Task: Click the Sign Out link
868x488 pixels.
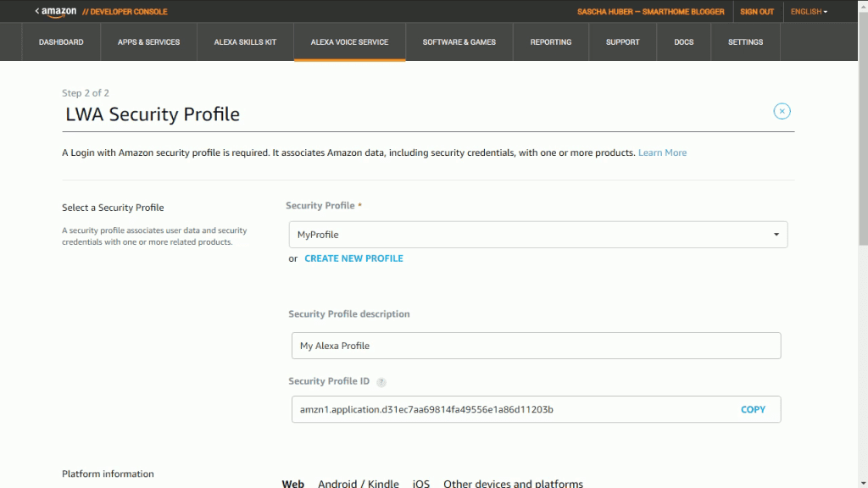Action: click(757, 12)
